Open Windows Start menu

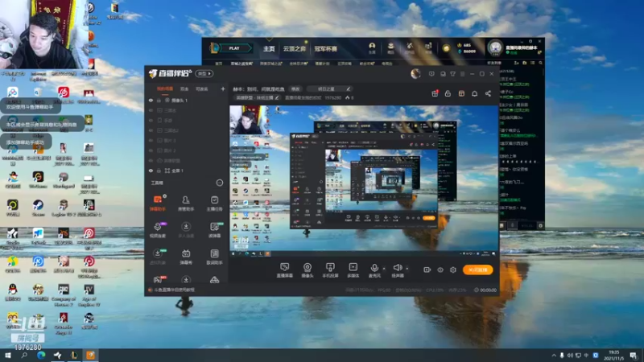[x=7, y=356]
